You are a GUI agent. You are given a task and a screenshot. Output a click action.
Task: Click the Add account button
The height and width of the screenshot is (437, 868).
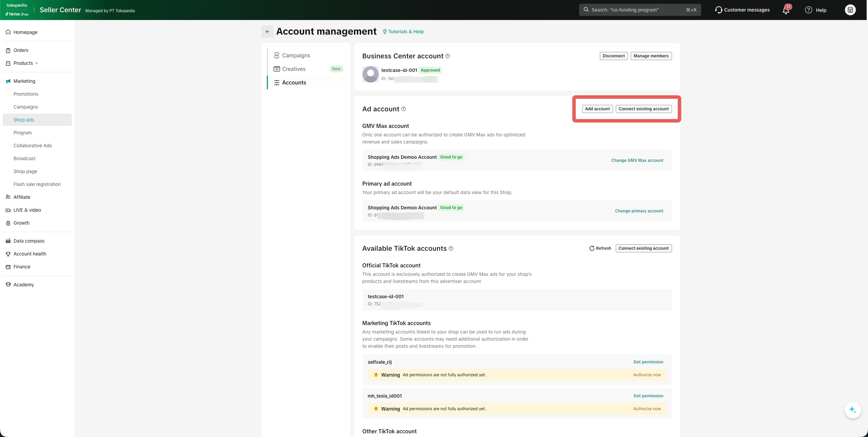(597, 109)
